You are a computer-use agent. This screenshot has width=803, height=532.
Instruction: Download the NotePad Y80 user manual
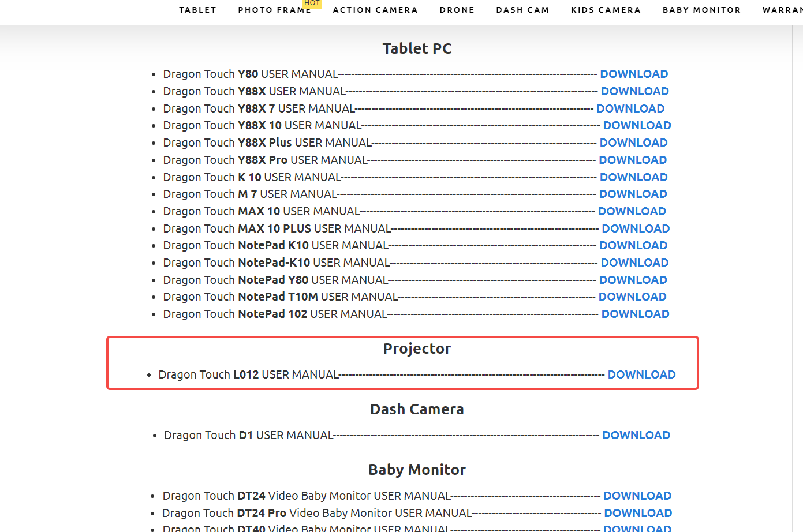(x=633, y=280)
